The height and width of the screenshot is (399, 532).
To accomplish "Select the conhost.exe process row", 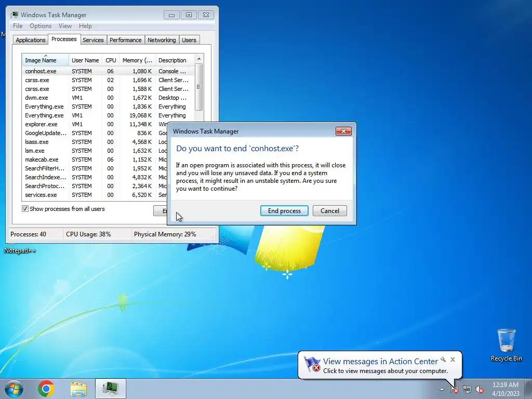I will tap(108, 71).
